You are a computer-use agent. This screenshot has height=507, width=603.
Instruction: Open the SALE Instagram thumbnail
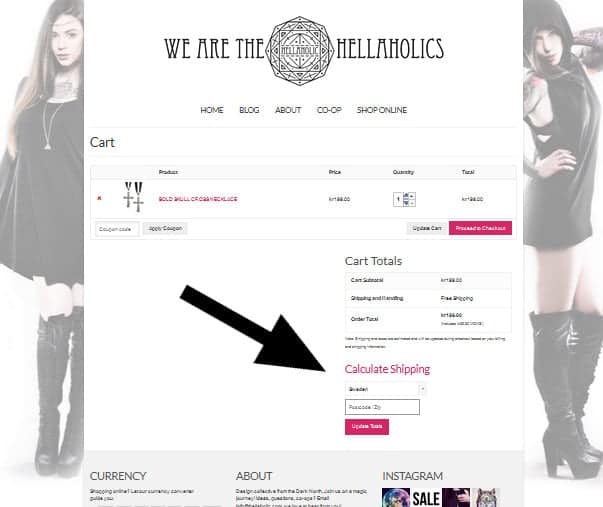pyautogui.click(x=426, y=498)
